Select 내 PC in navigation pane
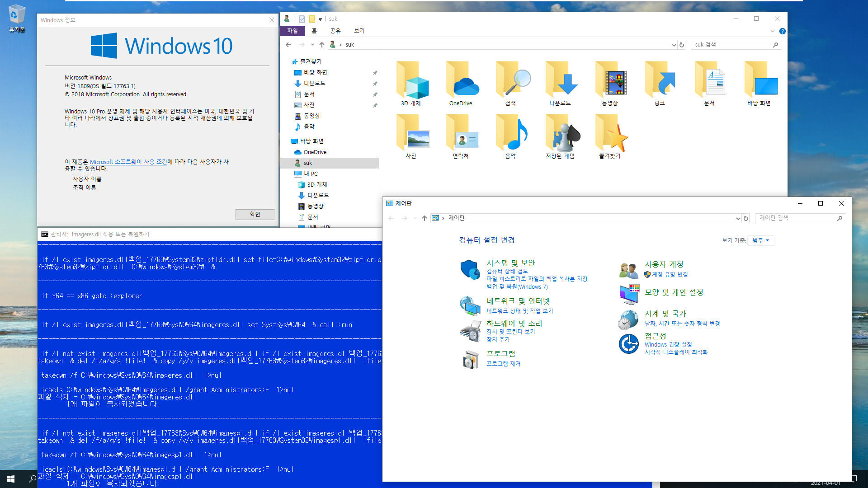The height and width of the screenshot is (488, 868). click(311, 174)
